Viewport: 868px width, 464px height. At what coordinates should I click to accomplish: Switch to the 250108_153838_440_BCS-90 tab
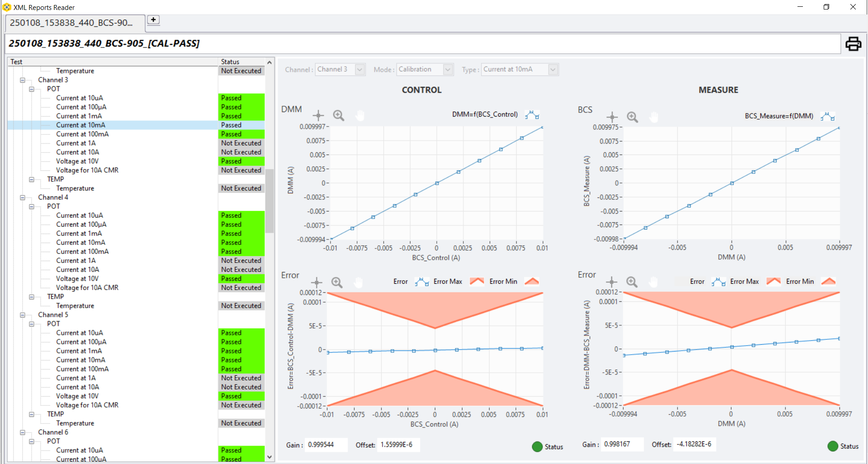pyautogui.click(x=71, y=23)
